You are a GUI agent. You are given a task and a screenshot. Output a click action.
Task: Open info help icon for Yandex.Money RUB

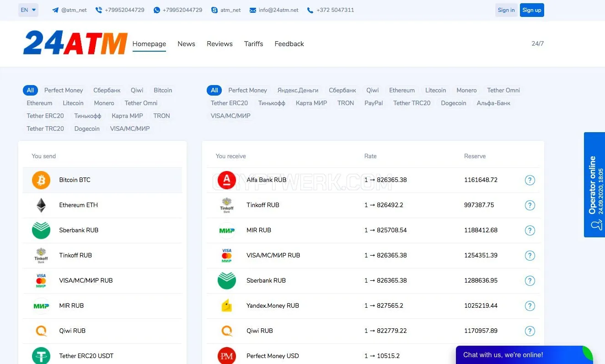click(530, 306)
